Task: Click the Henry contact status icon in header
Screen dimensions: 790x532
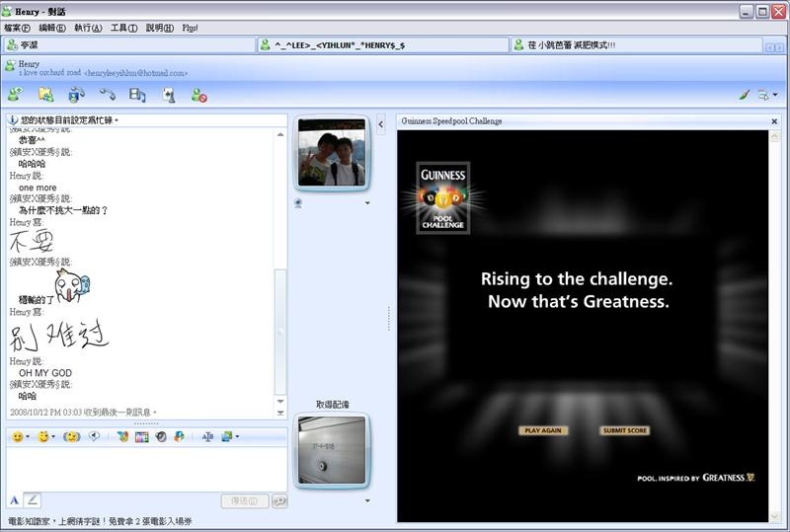Action: [10, 64]
